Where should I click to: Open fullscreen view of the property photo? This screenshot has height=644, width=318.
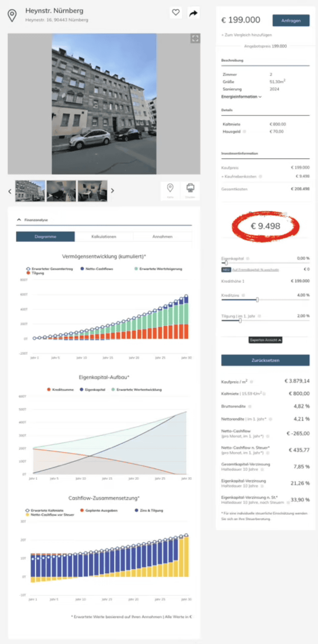coord(195,38)
